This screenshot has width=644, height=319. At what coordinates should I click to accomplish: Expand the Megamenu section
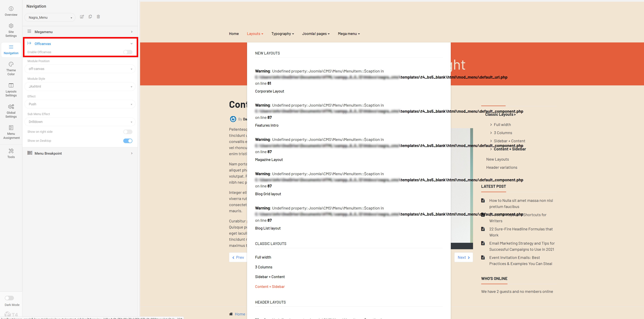click(x=80, y=32)
